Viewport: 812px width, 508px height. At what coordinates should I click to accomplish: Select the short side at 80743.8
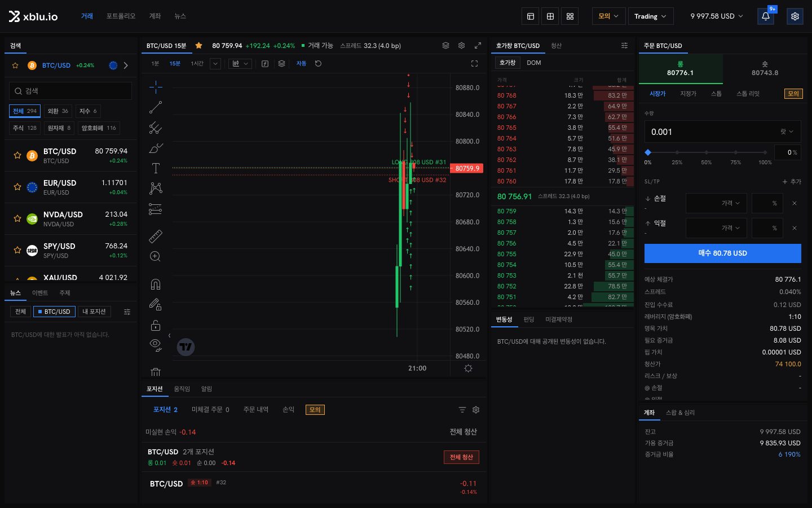point(765,69)
